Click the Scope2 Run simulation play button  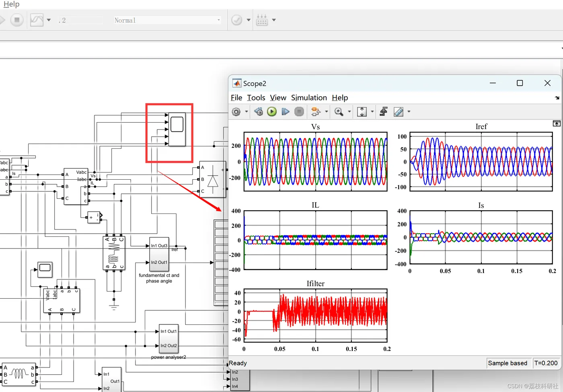tap(272, 112)
